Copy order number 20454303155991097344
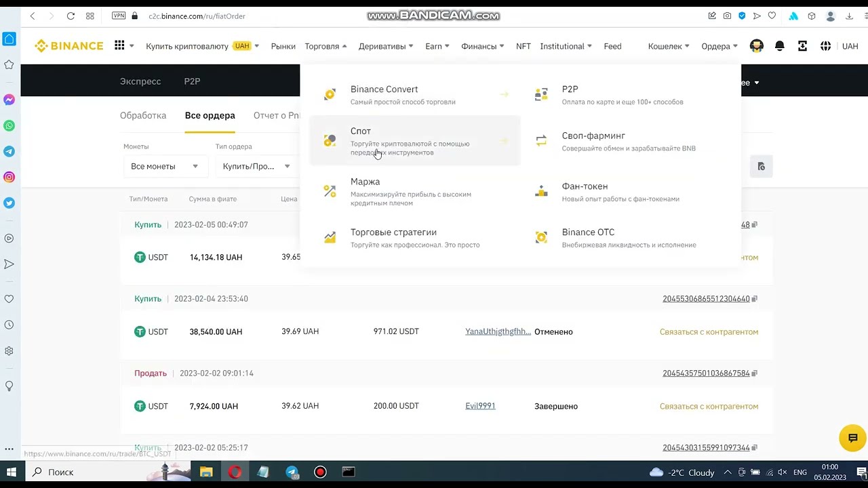 [x=755, y=448]
